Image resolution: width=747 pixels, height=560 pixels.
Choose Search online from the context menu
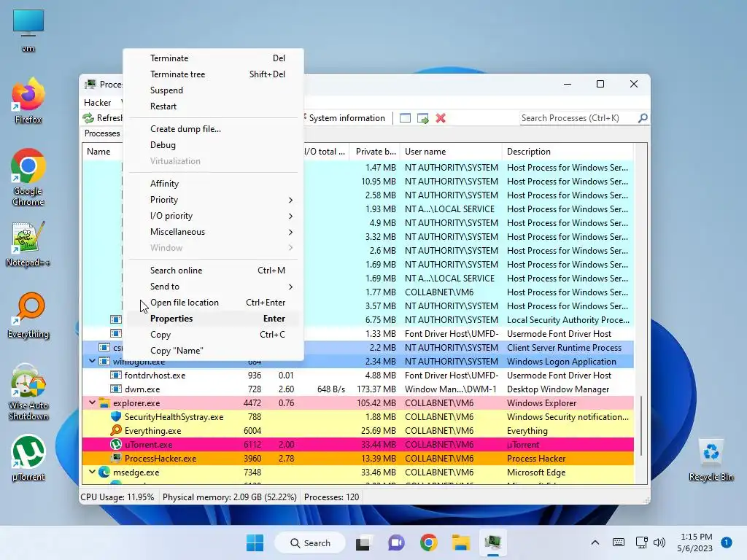(213, 271)
